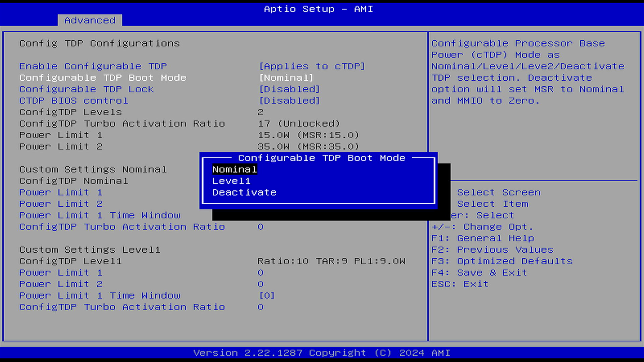Select Nominal ConfigTDP Turbo Activation Ratio
The image size is (644, 362).
pyautogui.click(x=122, y=227)
